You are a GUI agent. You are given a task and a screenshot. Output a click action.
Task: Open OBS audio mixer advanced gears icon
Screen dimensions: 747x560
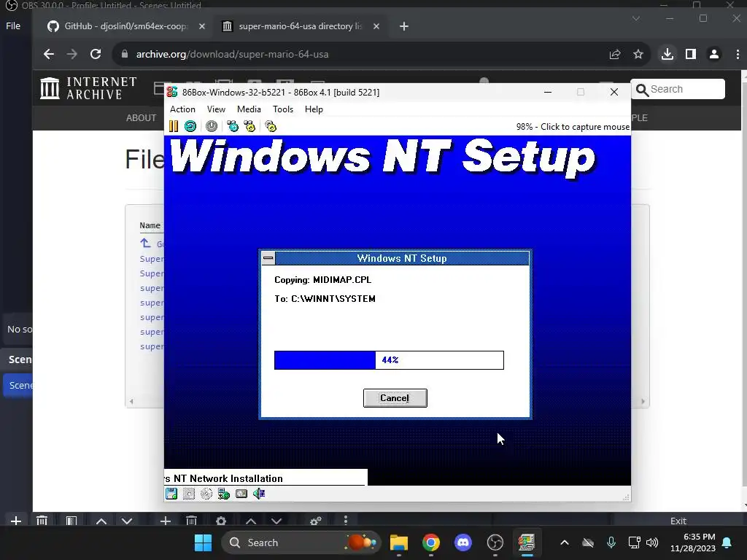pos(315,521)
